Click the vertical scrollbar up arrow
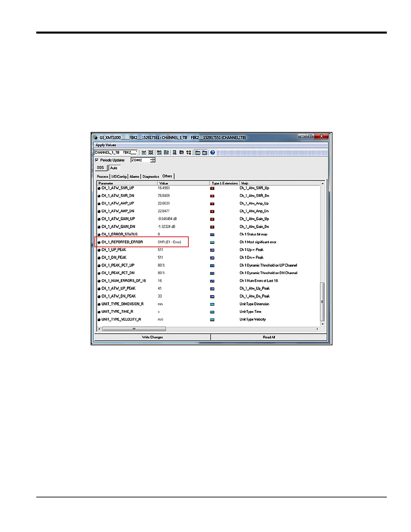 (323, 184)
